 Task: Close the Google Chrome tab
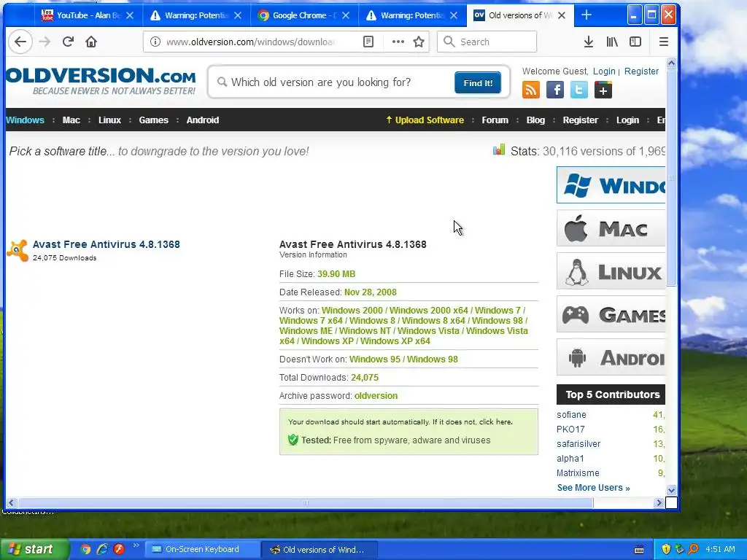point(346,15)
